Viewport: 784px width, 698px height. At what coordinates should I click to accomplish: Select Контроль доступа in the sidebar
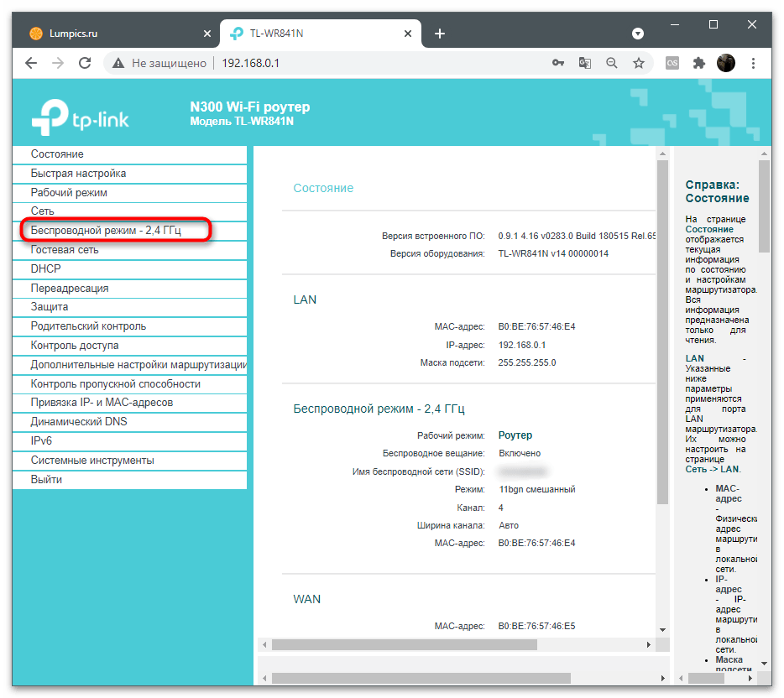pyautogui.click(x=129, y=346)
